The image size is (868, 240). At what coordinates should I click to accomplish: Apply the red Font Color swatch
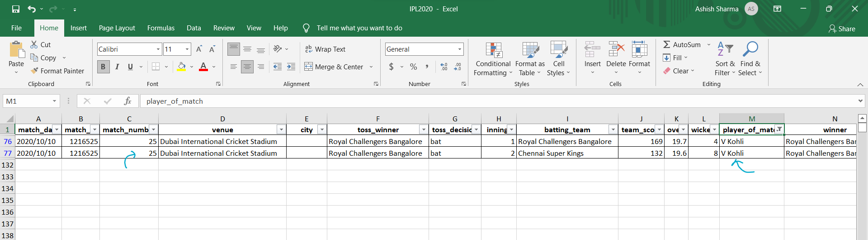click(203, 67)
